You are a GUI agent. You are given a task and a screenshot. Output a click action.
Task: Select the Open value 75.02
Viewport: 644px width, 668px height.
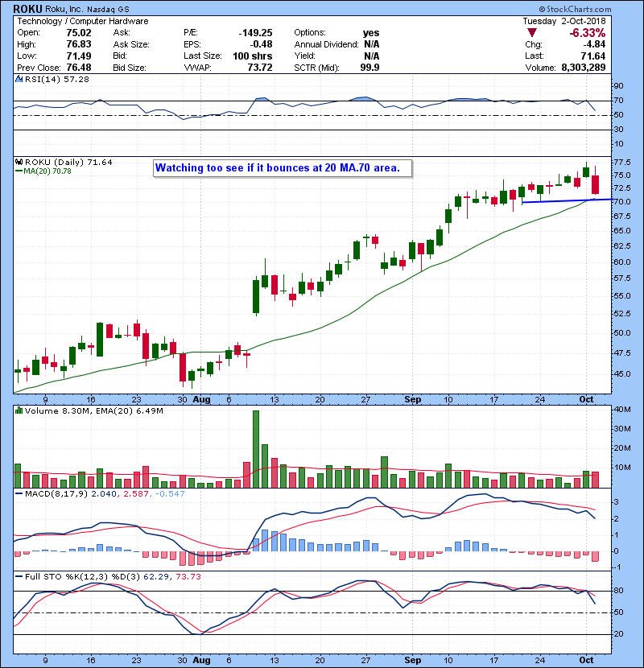pyautogui.click(x=79, y=33)
